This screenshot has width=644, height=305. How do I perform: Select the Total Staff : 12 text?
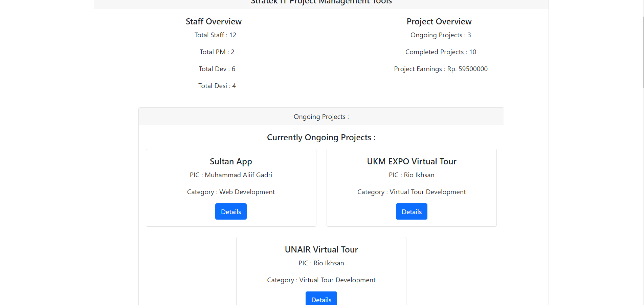215,35
